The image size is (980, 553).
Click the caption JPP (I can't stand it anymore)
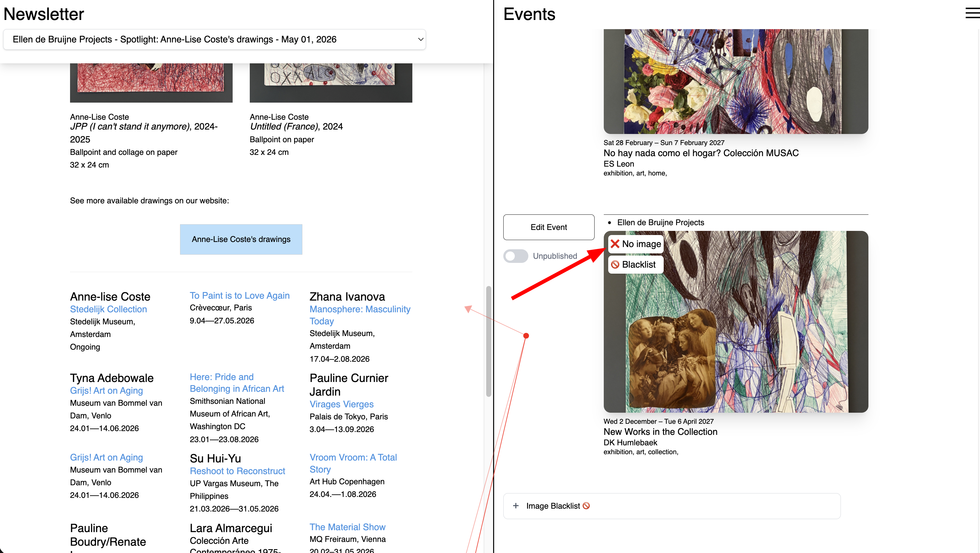130,127
